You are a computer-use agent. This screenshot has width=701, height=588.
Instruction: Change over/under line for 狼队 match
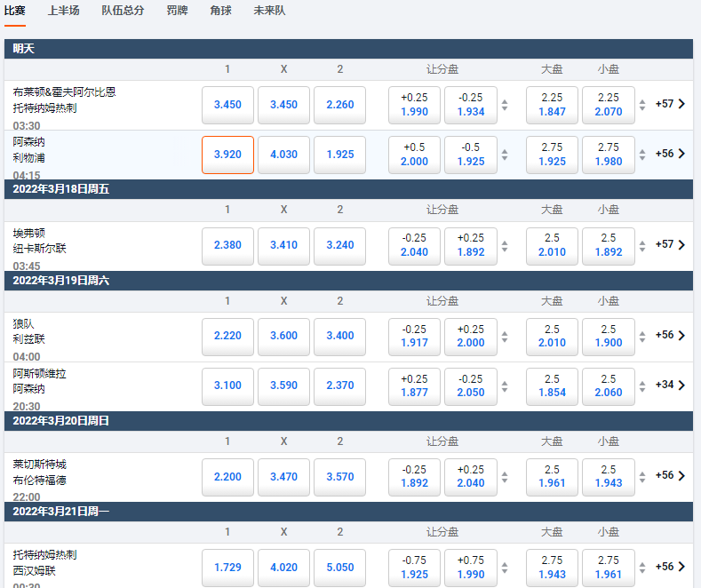coord(642,337)
